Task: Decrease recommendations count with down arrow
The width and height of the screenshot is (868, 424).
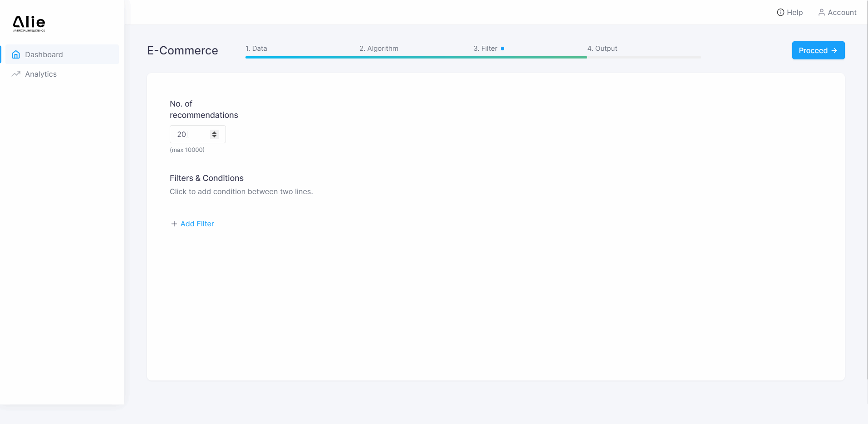Action: (214, 136)
